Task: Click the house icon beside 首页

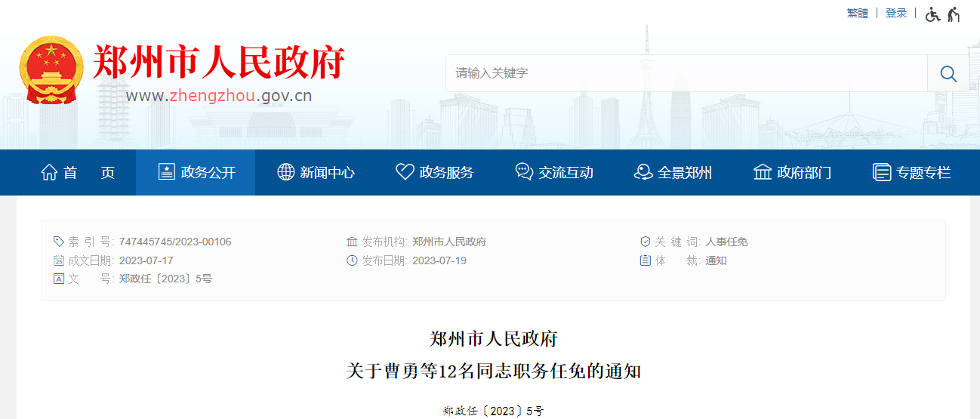Action: 49,172
